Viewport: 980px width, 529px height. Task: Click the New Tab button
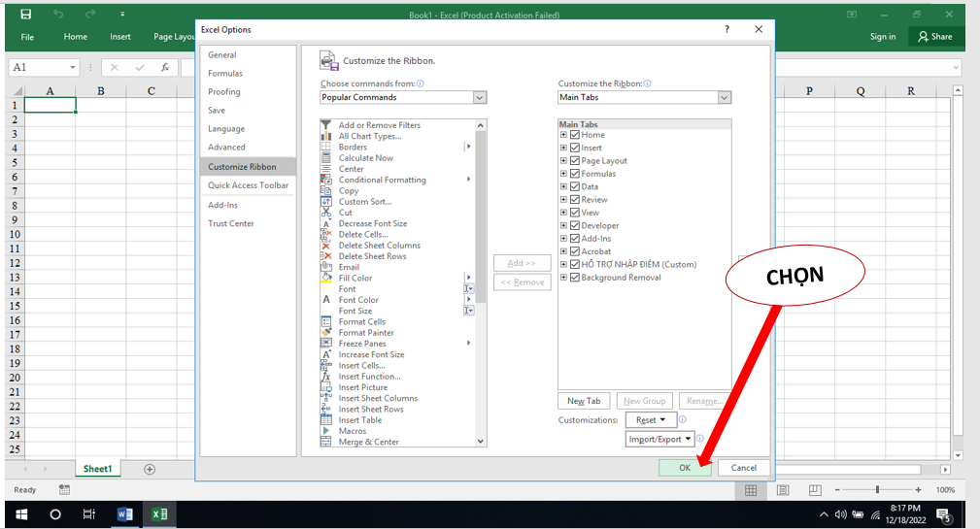pyautogui.click(x=584, y=401)
